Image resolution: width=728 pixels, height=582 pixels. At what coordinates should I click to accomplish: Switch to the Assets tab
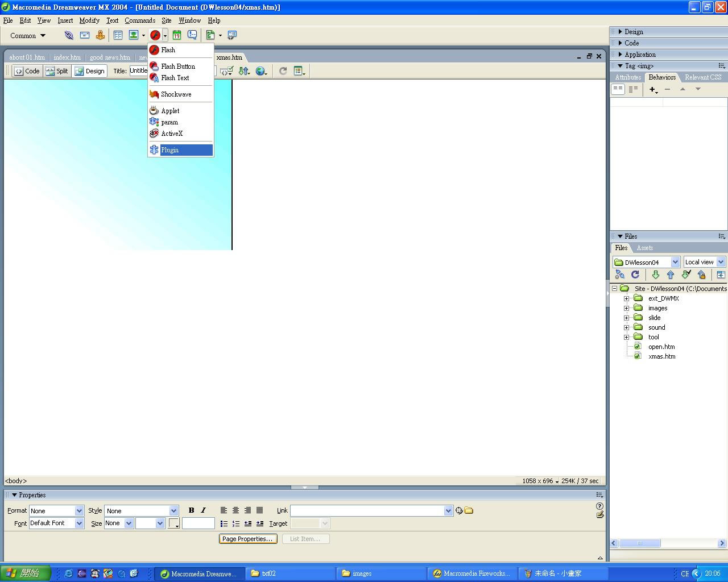pos(644,248)
